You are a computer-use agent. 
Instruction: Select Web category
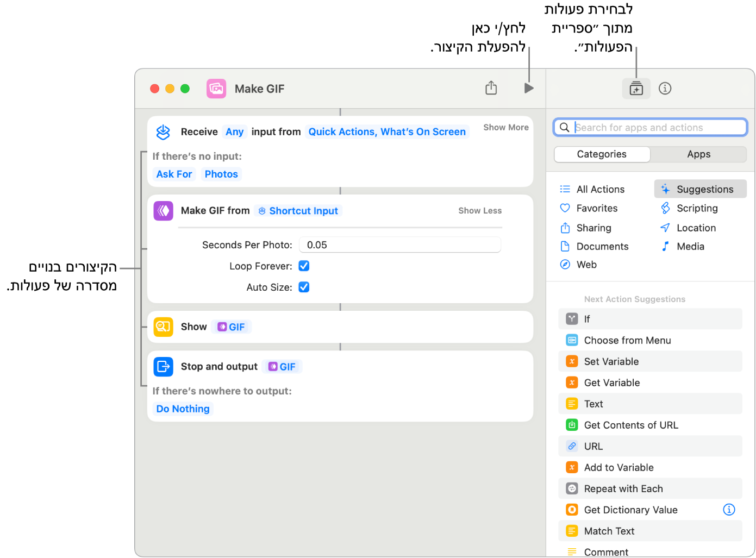pos(578,265)
